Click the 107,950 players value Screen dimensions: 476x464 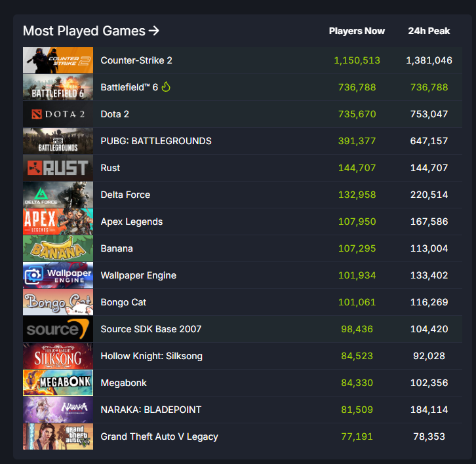357,222
